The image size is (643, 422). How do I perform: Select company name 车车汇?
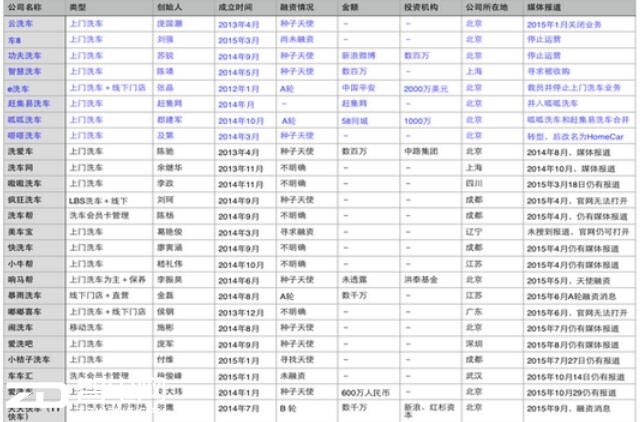(x=20, y=376)
